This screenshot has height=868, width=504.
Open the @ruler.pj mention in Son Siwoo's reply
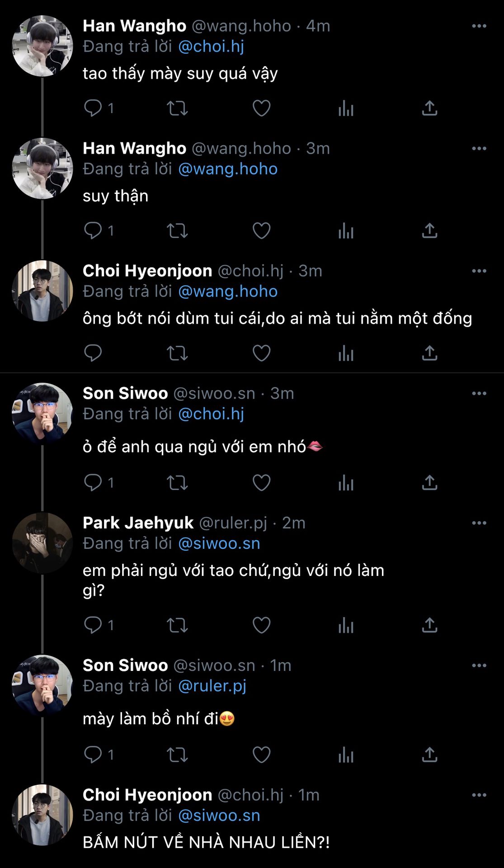click(x=212, y=686)
